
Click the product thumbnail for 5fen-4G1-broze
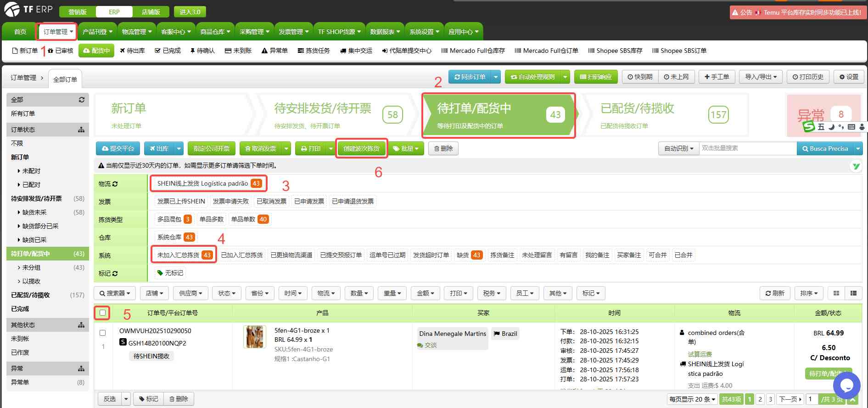[254, 337]
